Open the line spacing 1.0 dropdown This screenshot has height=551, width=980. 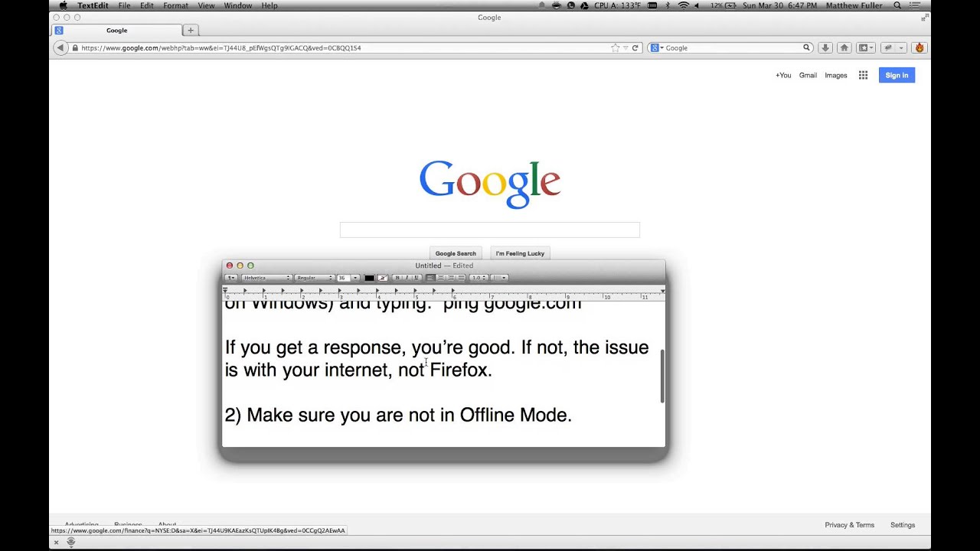[x=479, y=278]
